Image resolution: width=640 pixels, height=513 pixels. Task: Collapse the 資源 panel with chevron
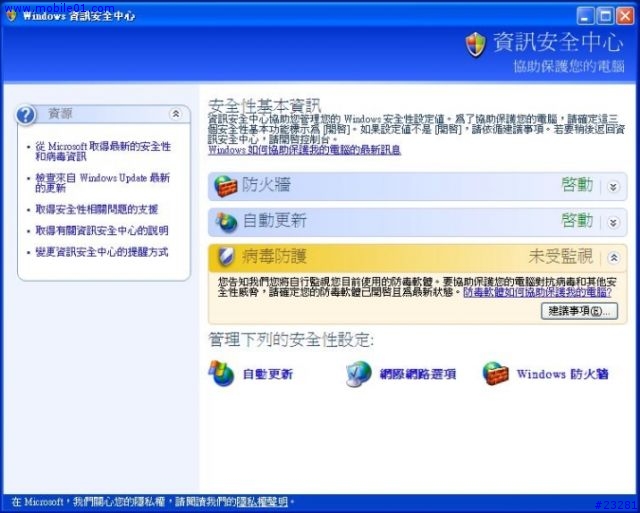point(176,114)
